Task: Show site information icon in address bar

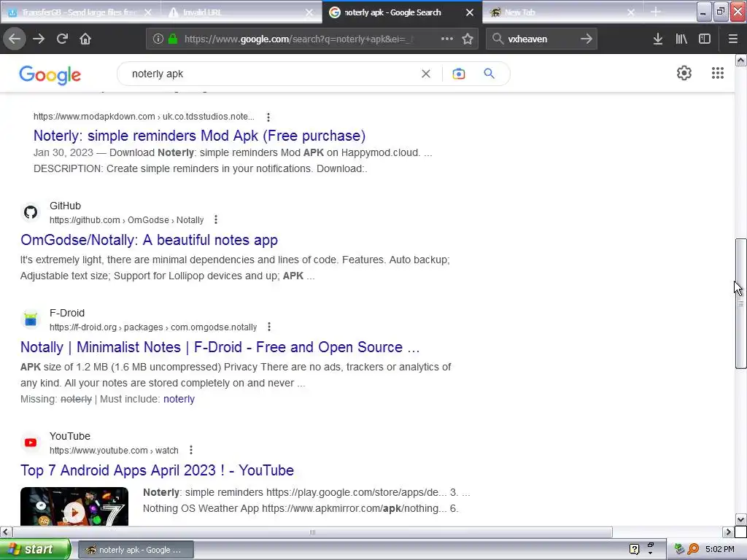Action: tap(158, 39)
